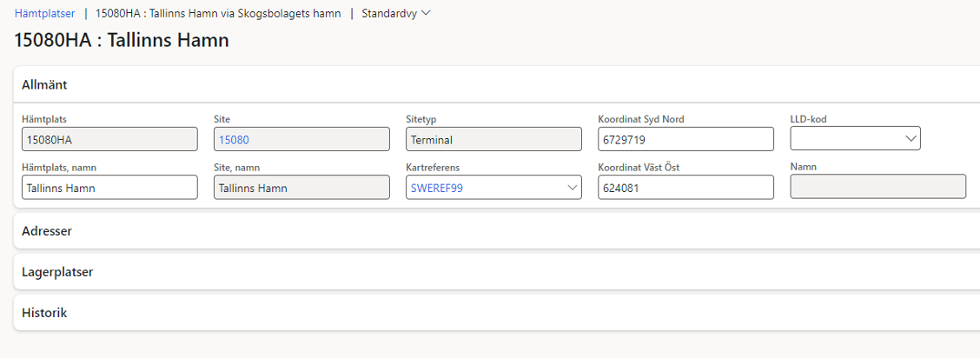The image size is (980, 358).
Task: Expand the Adresser section
Action: tap(47, 231)
